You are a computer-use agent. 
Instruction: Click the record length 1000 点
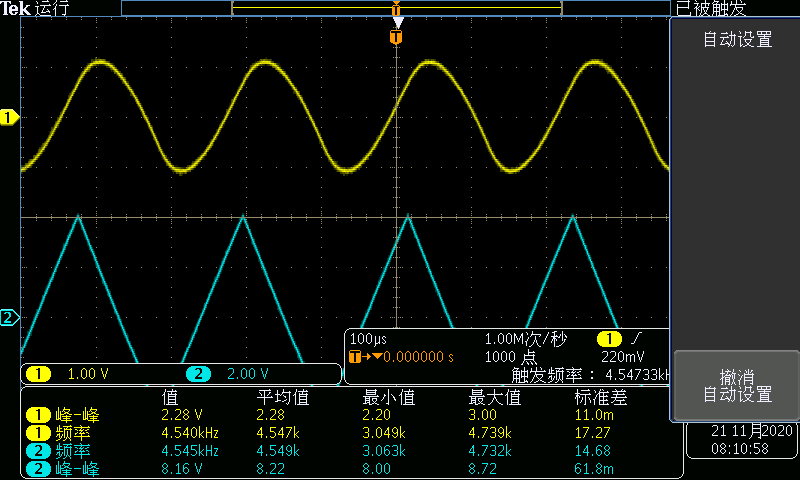coord(510,357)
